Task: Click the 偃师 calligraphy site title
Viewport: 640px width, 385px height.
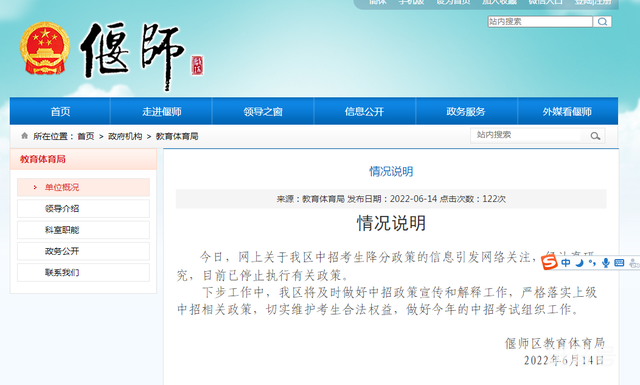Action: pyautogui.click(x=133, y=55)
